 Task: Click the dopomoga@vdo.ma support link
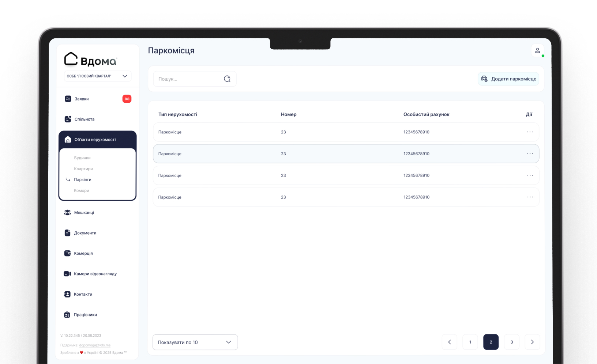point(95,345)
